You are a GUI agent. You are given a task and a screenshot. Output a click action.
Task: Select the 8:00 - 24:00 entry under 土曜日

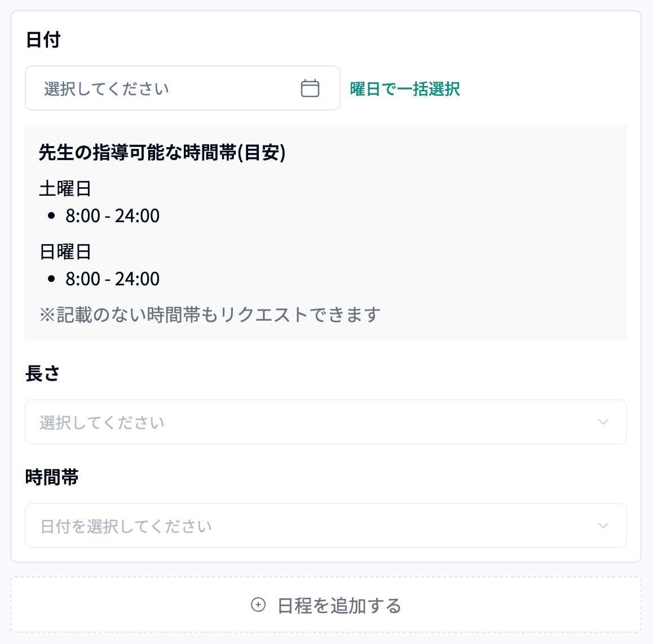click(113, 216)
